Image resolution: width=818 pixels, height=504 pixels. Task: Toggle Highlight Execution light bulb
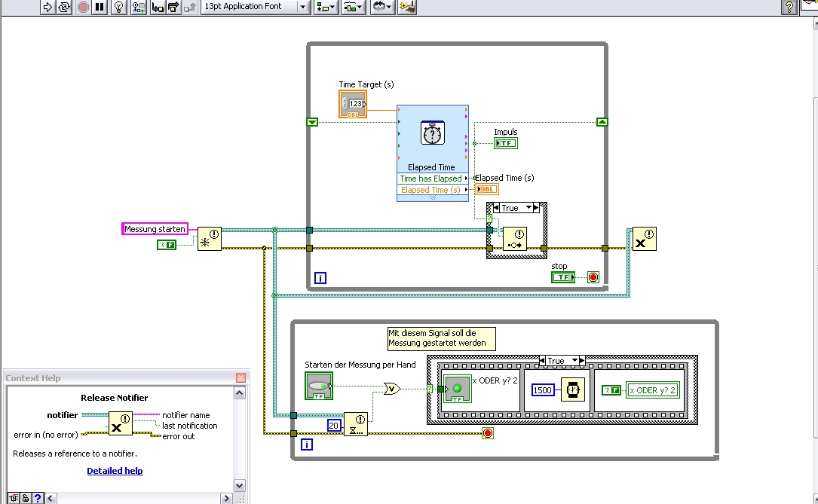tap(119, 7)
